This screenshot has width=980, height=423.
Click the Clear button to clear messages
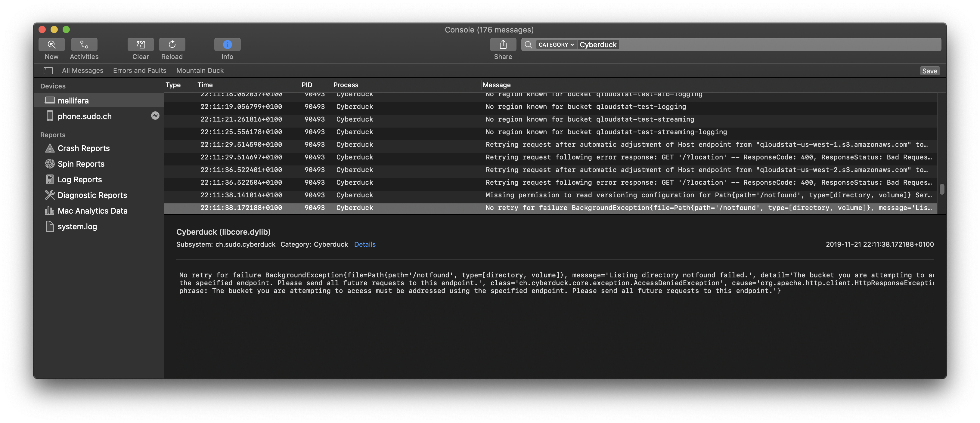[x=141, y=49]
